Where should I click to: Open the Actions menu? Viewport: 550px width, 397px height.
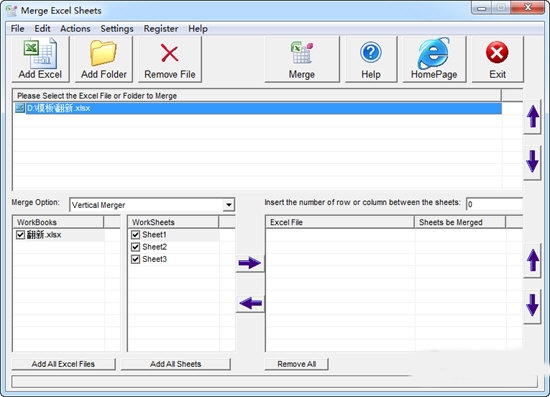(75, 28)
